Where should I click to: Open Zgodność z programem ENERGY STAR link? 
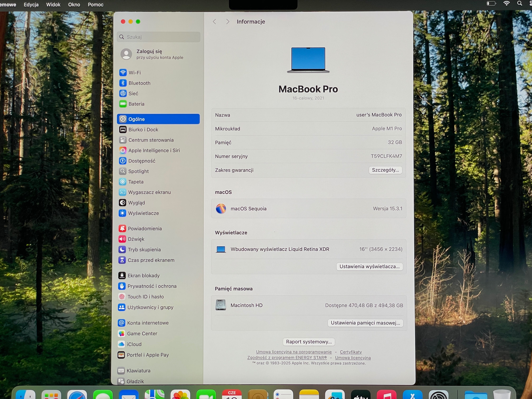point(287,358)
